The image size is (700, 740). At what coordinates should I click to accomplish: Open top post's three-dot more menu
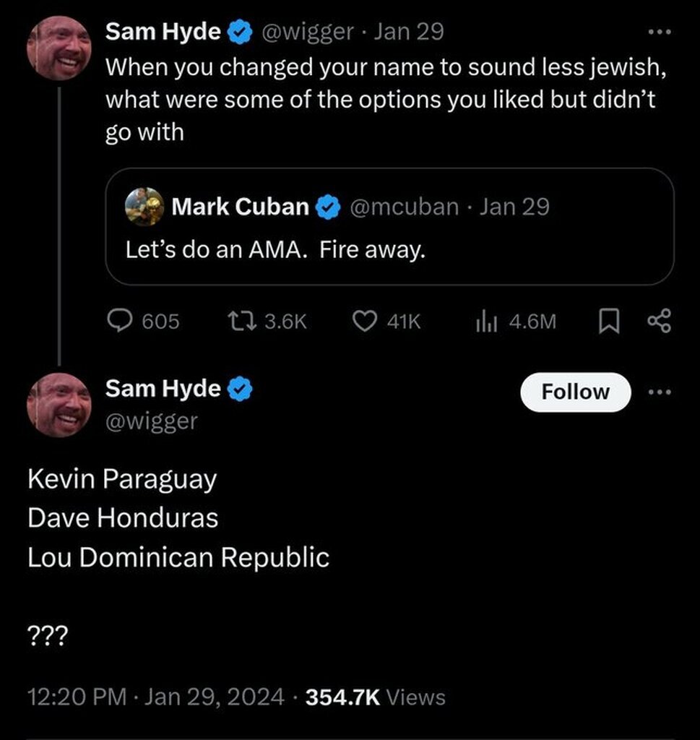[660, 32]
